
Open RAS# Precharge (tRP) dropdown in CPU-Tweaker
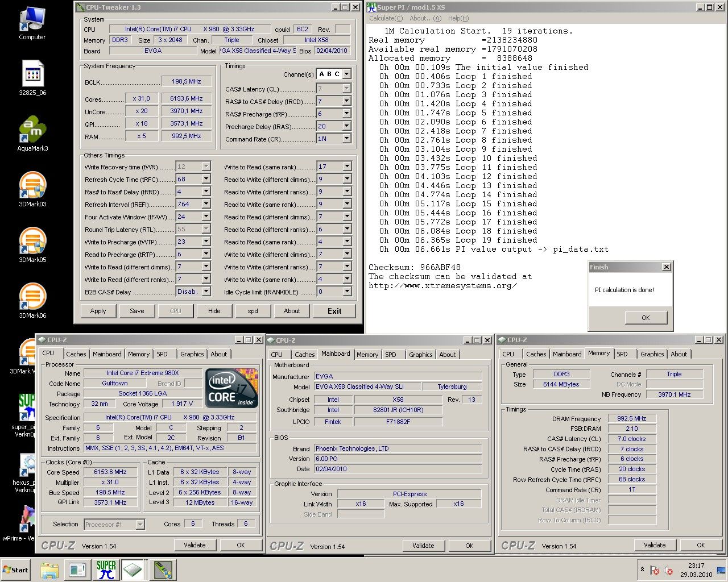(x=346, y=114)
